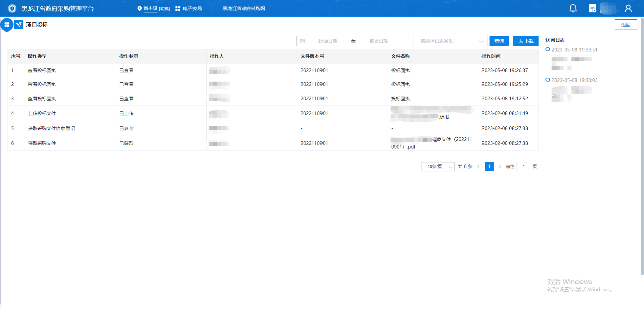Click the 查询 button
This screenshot has height=309, width=644.
(x=499, y=41)
